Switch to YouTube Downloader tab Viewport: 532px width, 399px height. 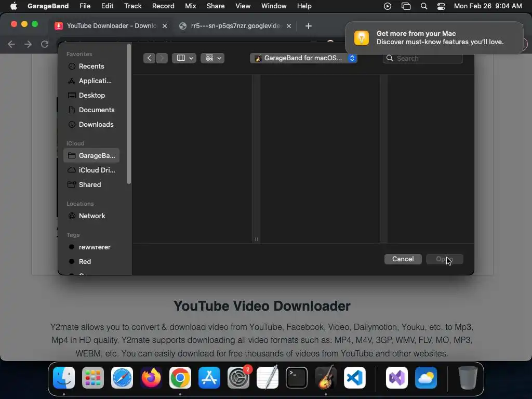tap(111, 26)
